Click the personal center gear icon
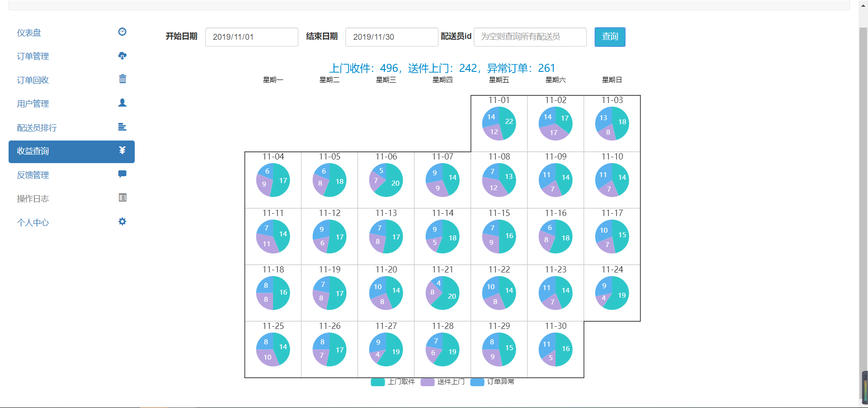Screen dimensions: 868x408 point(122,221)
